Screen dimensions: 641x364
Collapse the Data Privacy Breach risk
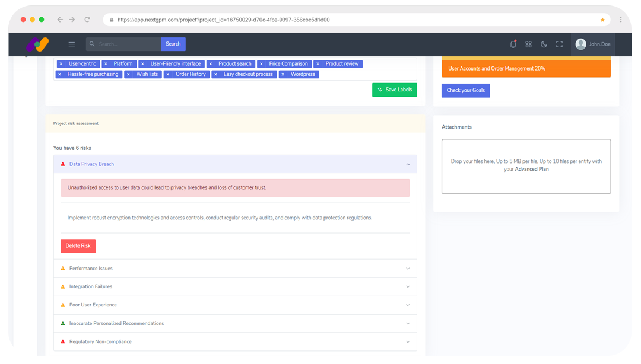pyautogui.click(x=408, y=164)
